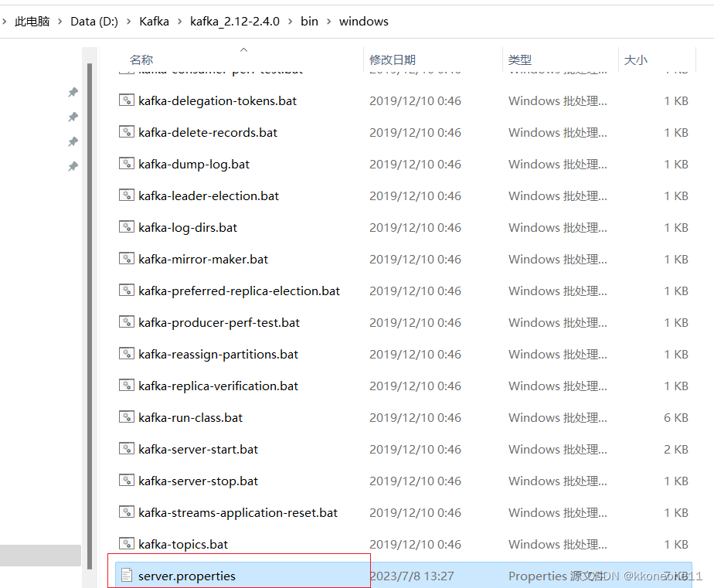Click the kafka-delete-records.bat file icon
The image size is (714, 588).
127,132
